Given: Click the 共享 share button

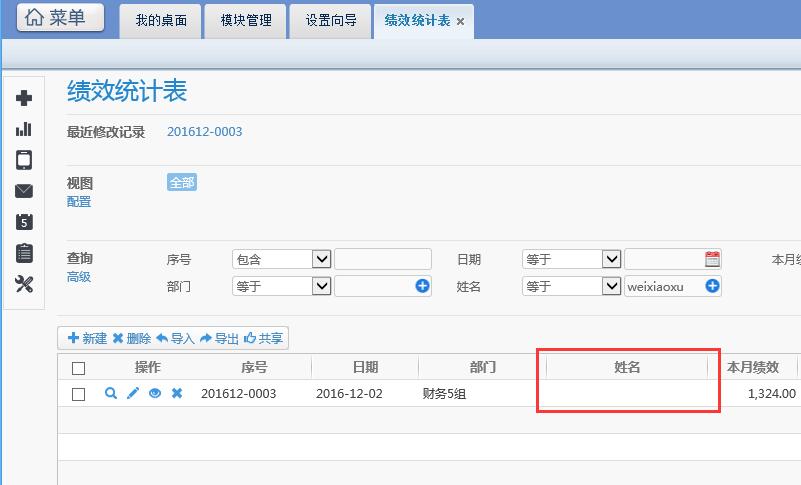Looking at the screenshot, I should (x=263, y=338).
